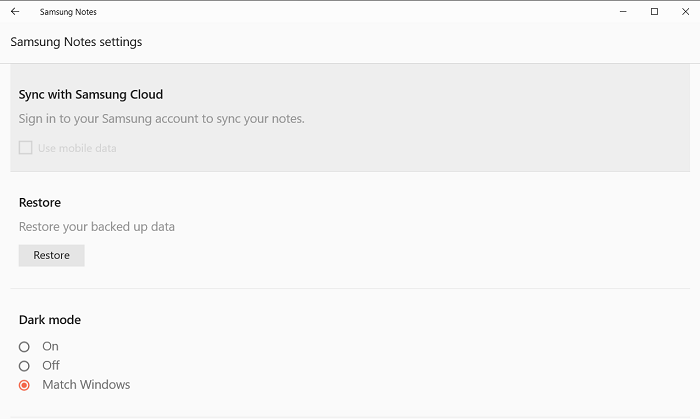
Task: Click the Restore section heading
Action: tap(40, 202)
